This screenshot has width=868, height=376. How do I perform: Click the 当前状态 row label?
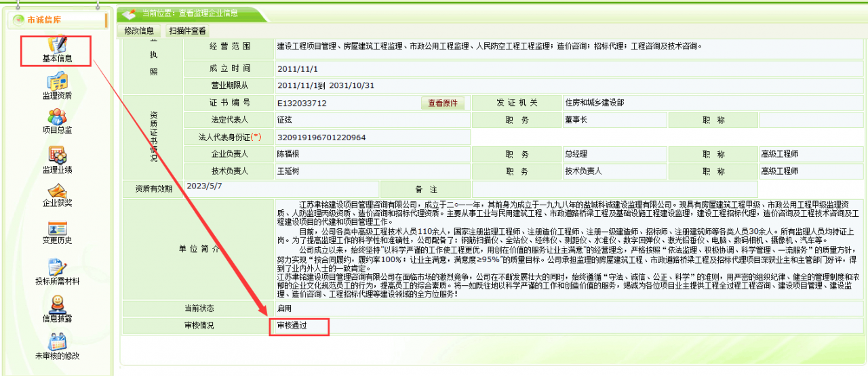click(x=199, y=308)
